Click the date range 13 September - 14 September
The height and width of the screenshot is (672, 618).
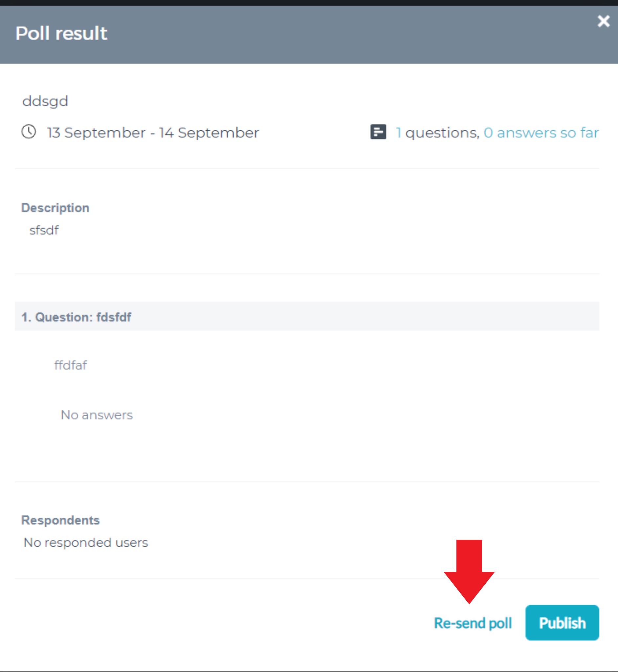(x=153, y=133)
